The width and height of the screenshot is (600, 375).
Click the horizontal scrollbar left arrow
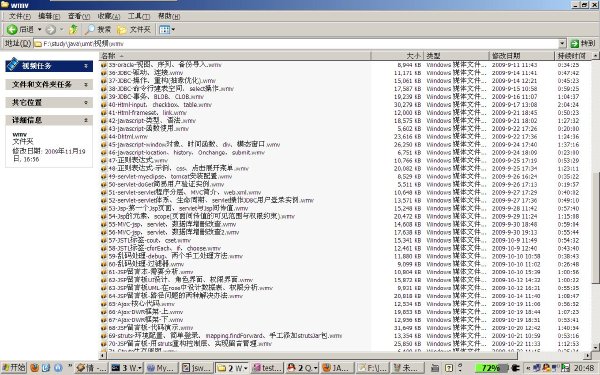pos(103,355)
